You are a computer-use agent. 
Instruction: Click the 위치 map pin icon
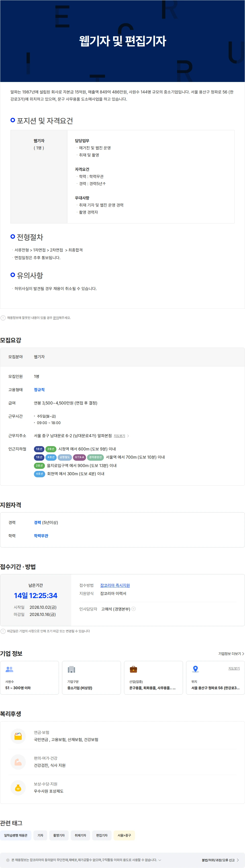click(195, 669)
